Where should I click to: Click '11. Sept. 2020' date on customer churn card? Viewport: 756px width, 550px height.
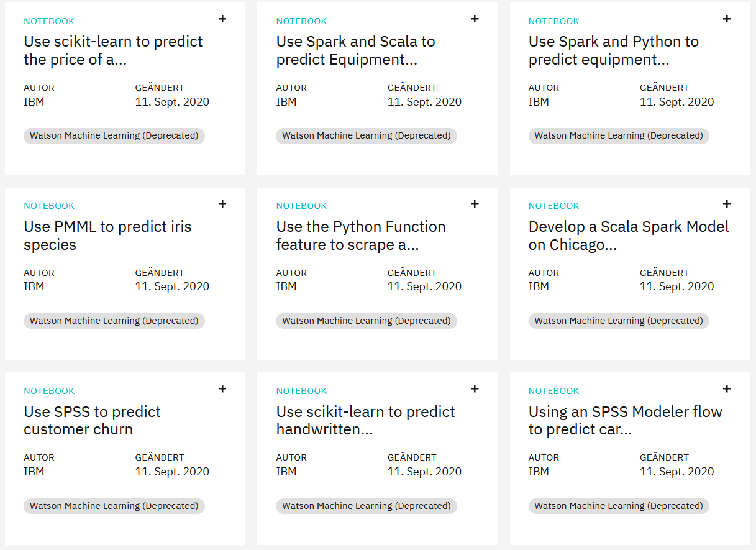[172, 472]
